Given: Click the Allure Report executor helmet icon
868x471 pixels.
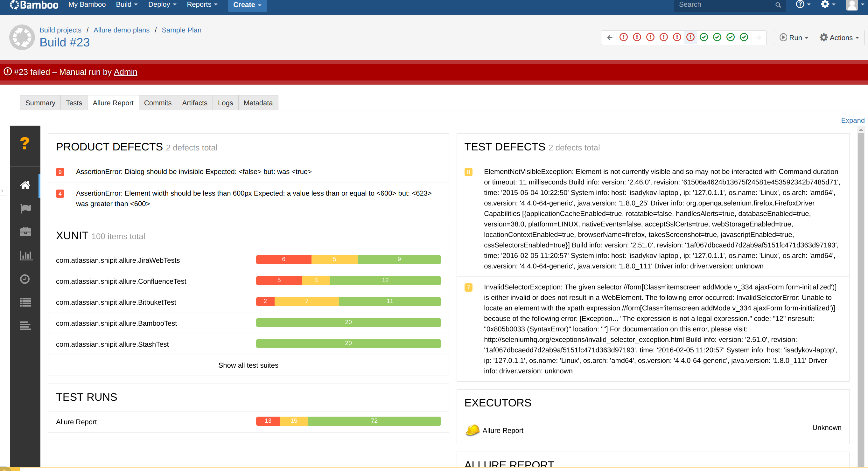Looking at the screenshot, I should pyautogui.click(x=472, y=430).
